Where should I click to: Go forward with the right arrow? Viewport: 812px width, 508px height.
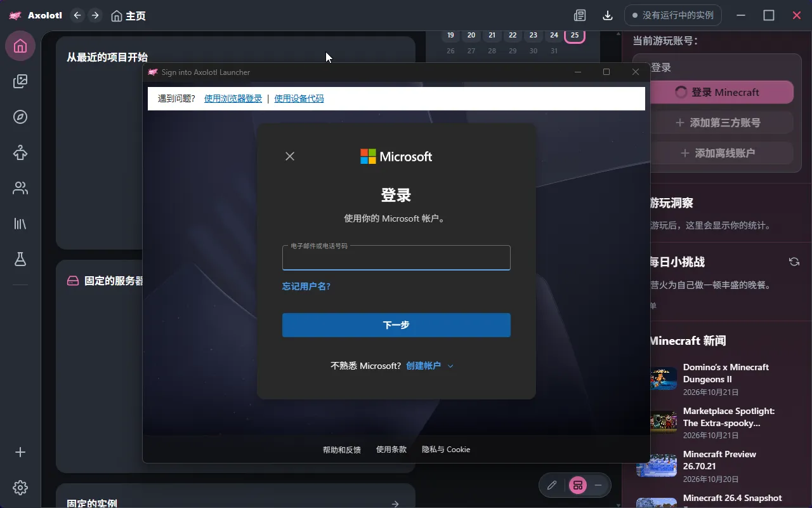click(95, 15)
